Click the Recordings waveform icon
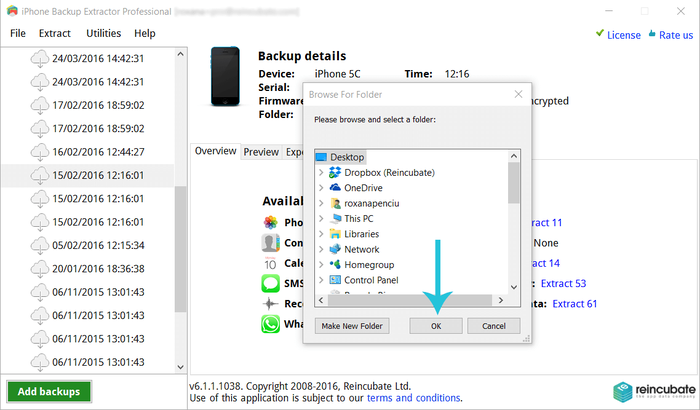The height and width of the screenshot is (410, 700). pyautogui.click(x=270, y=304)
